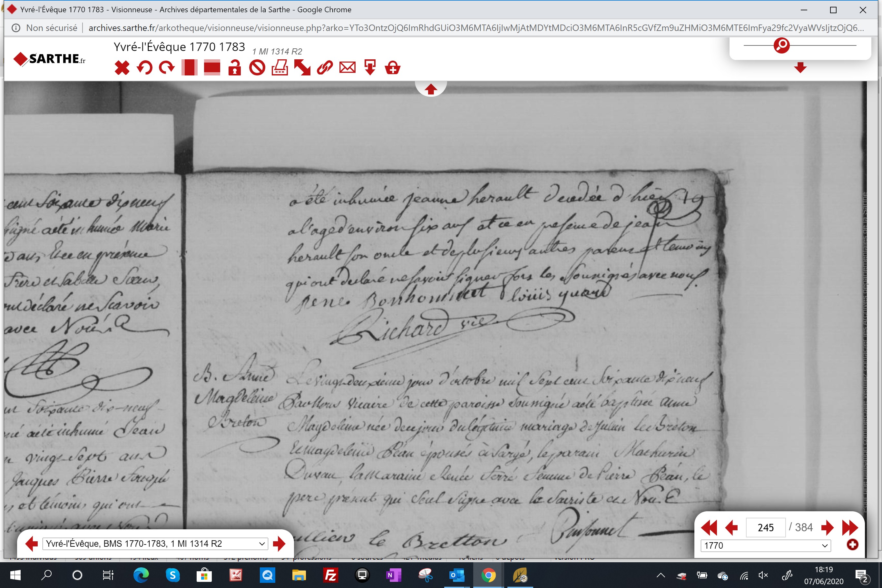Click the page number field showing 245
882x588 pixels.
[x=766, y=528]
